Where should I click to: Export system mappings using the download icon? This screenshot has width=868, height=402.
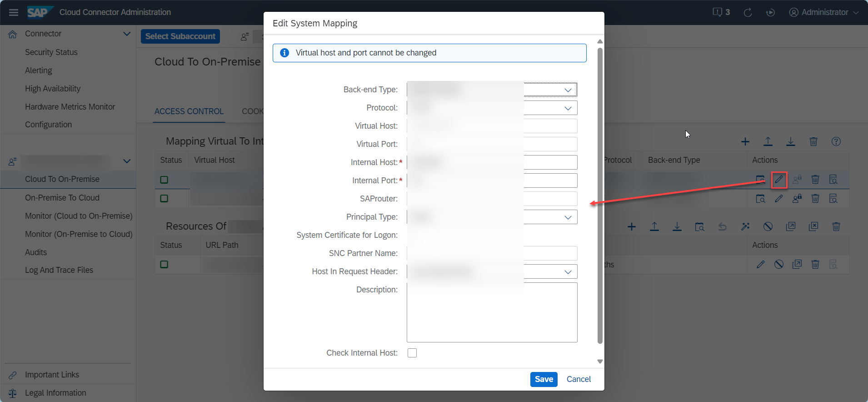click(x=791, y=142)
